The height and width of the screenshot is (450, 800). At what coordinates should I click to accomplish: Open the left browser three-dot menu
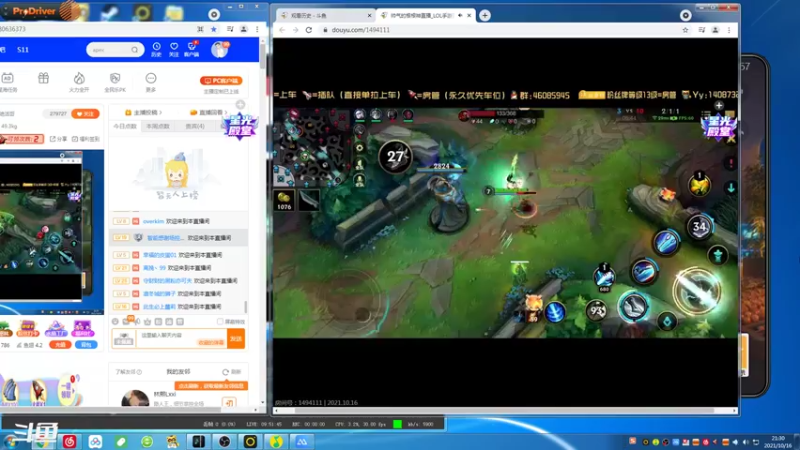[257, 29]
